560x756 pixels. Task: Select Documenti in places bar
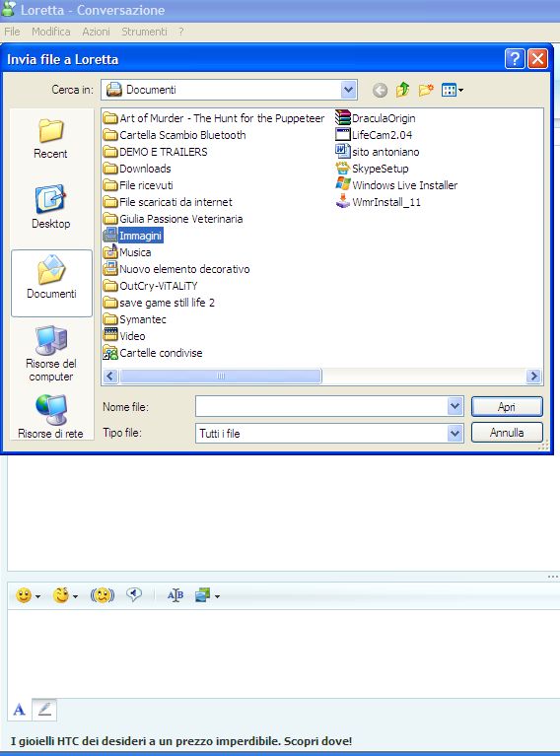click(x=51, y=282)
